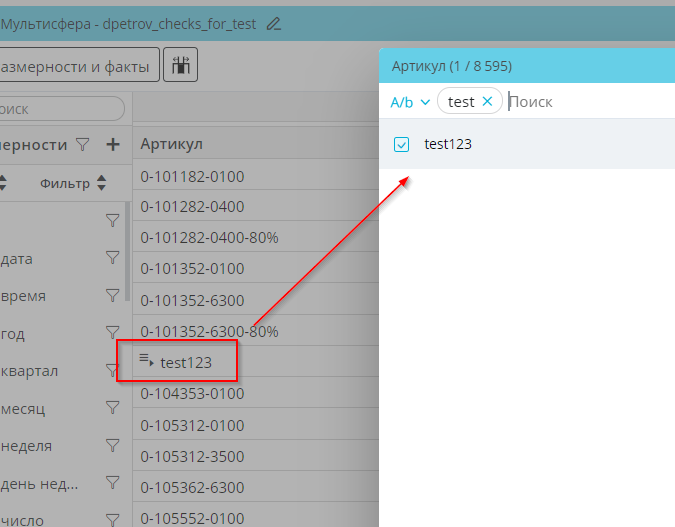Select the 0-101182-0100 article row

pyautogui.click(x=192, y=177)
